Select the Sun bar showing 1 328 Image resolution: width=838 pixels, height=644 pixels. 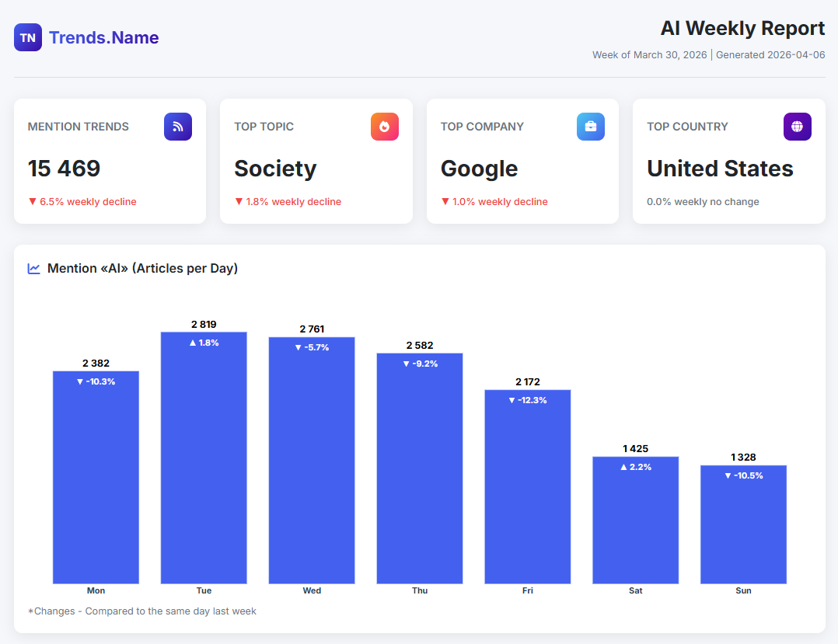(x=743, y=524)
